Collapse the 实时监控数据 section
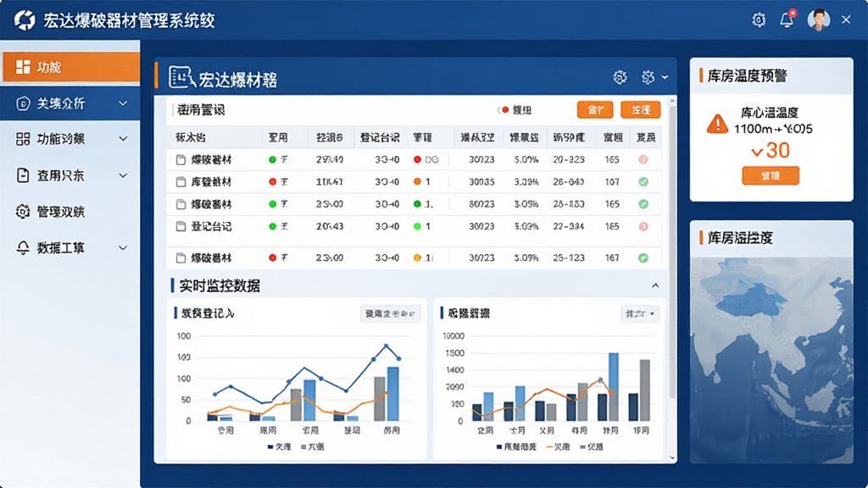Screen dimensions: 868x488 pyautogui.click(x=655, y=286)
